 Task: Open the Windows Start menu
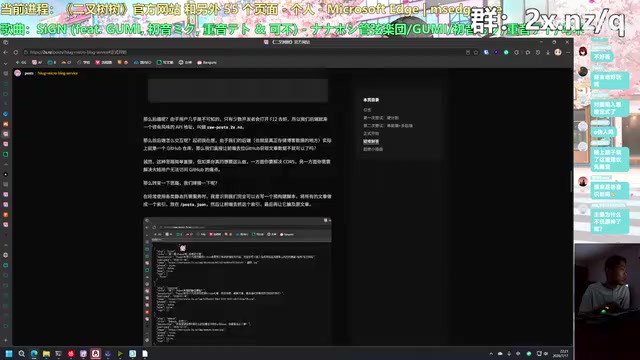tap(9, 353)
